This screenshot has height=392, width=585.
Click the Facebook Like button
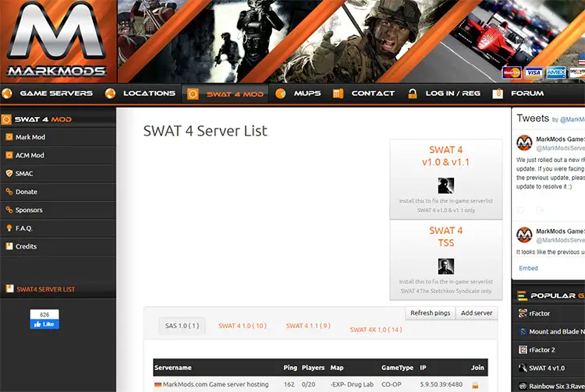[x=44, y=324]
